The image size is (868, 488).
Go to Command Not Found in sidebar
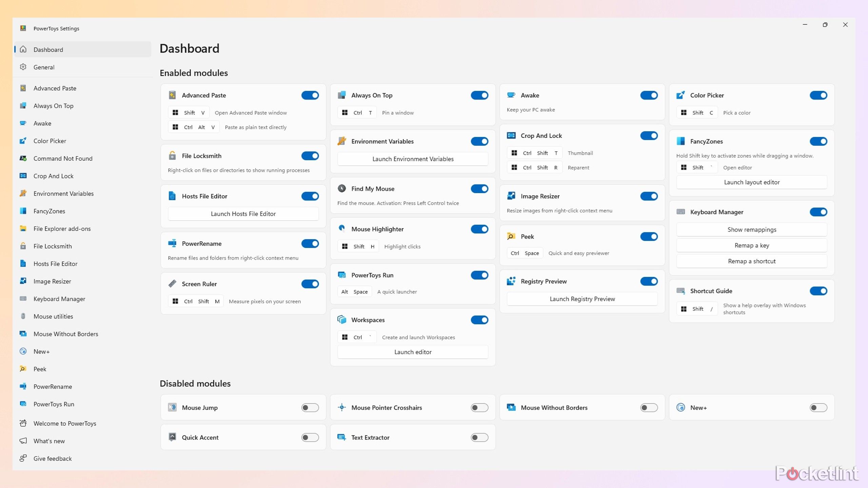(83, 158)
